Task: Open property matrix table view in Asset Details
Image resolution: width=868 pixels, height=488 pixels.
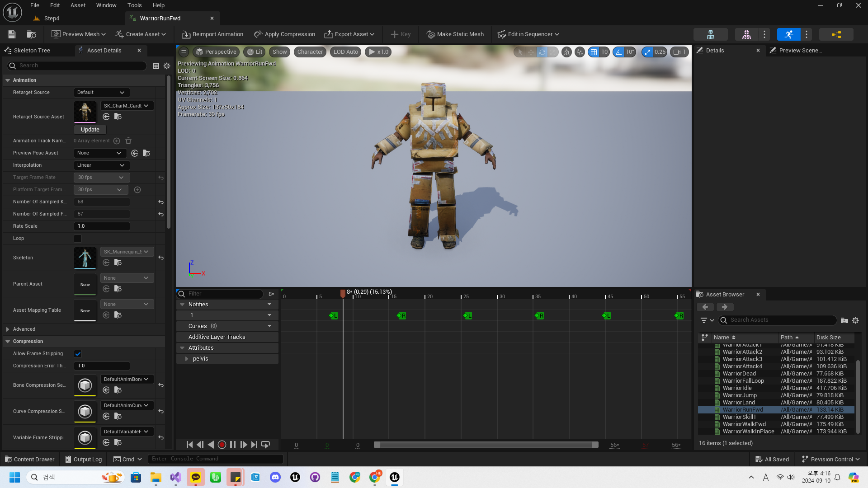Action: [156, 66]
